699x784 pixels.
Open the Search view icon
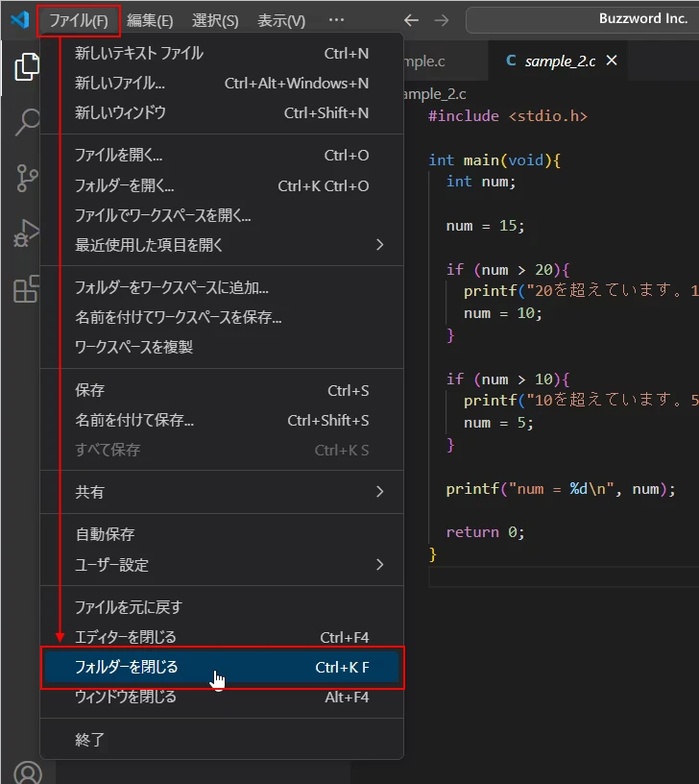coord(27,122)
